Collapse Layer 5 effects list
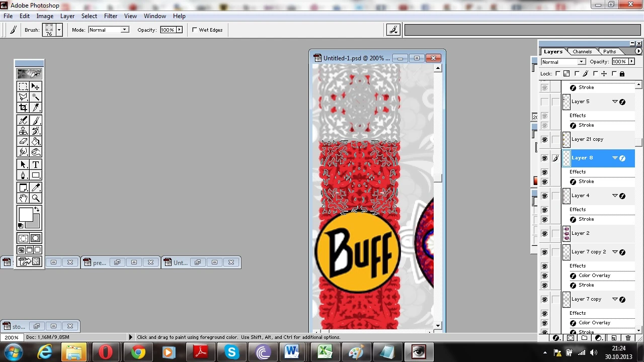Image resolution: width=644 pixels, height=362 pixels. [615, 102]
